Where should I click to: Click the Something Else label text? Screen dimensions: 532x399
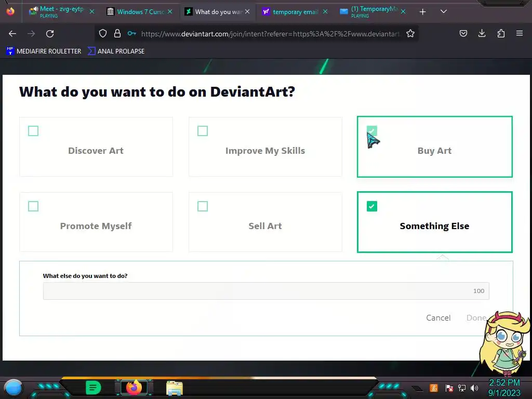tap(435, 226)
